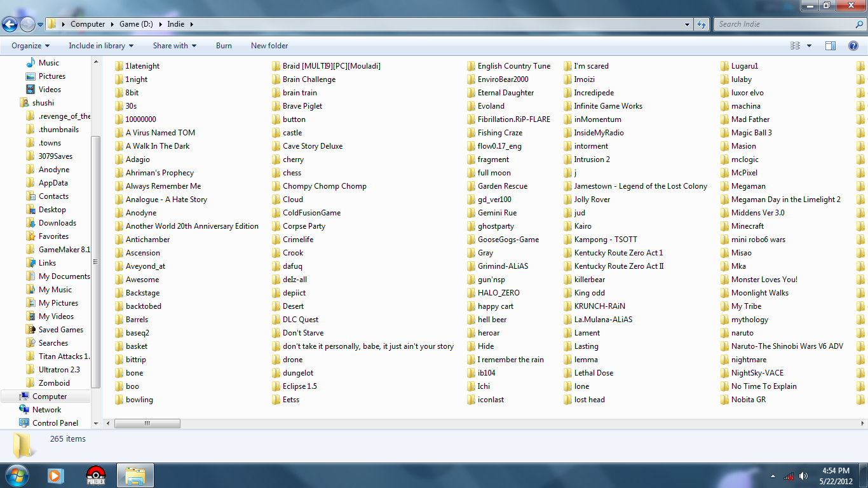Viewport: 868px width, 488px height.
Task: Select the Antichamber folder icon
Action: pos(119,240)
